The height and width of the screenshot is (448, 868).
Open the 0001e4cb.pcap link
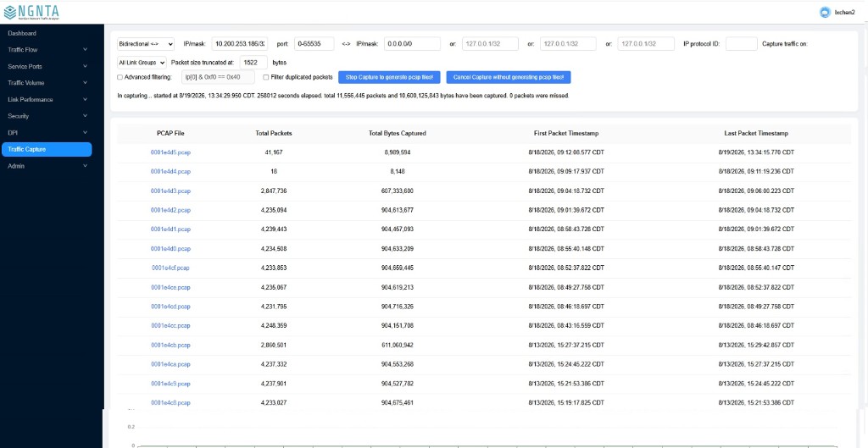pos(170,346)
